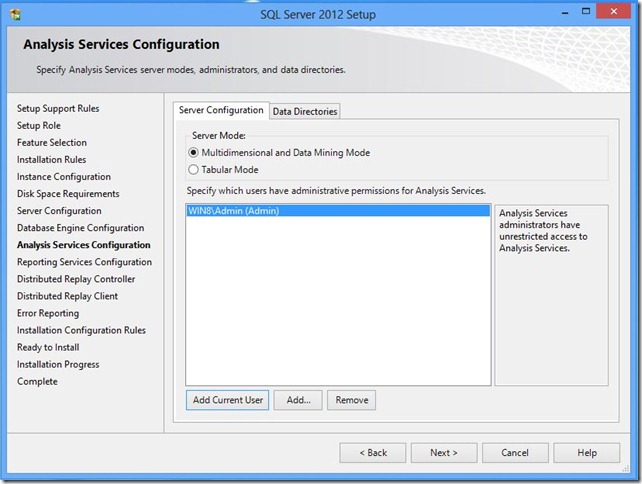The height and width of the screenshot is (484, 642).
Task: Click Server Configuration in the sidebar
Action: click(x=59, y=211)
